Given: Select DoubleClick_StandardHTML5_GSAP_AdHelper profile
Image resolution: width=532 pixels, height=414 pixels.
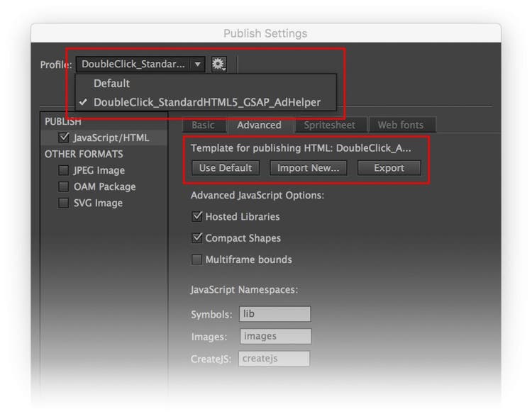Looking at the screenshot, I should click(x=206, y=102).
